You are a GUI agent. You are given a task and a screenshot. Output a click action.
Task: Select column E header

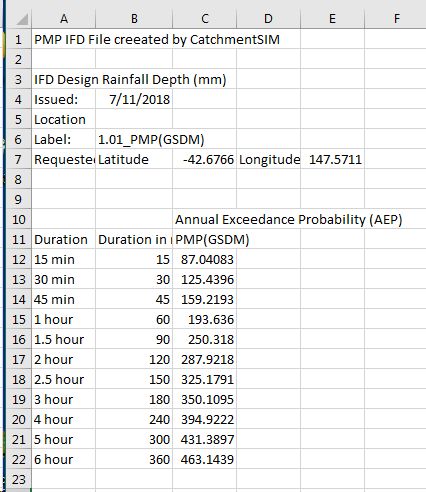tap(332, 19)
